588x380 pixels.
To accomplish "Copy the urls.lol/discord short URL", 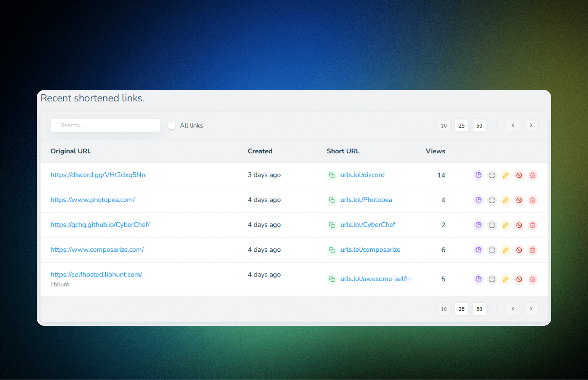I will point(332,175).
